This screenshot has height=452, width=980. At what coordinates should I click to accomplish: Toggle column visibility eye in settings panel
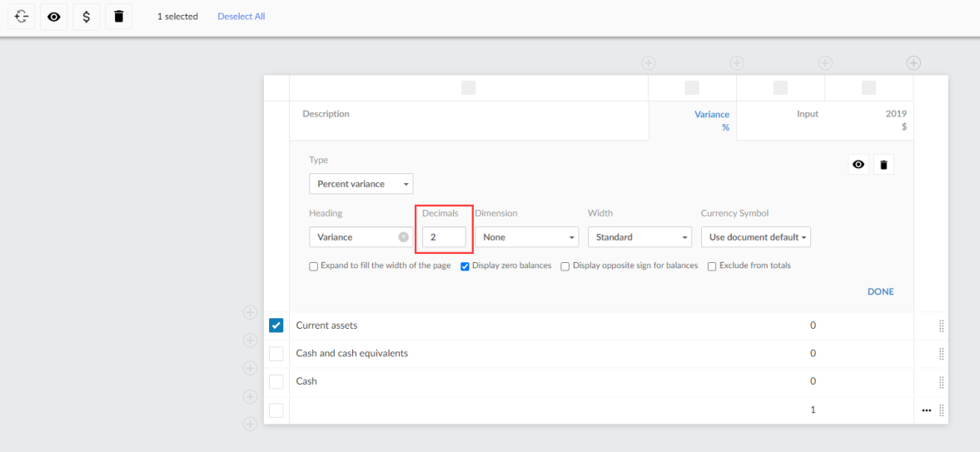[858, 165]
